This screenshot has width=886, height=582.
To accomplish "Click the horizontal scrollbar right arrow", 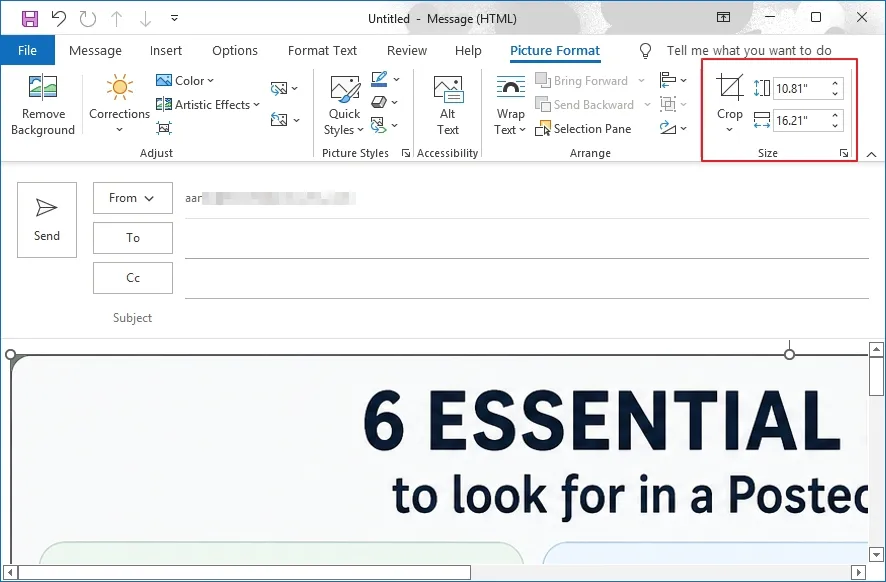I will 858,572.
